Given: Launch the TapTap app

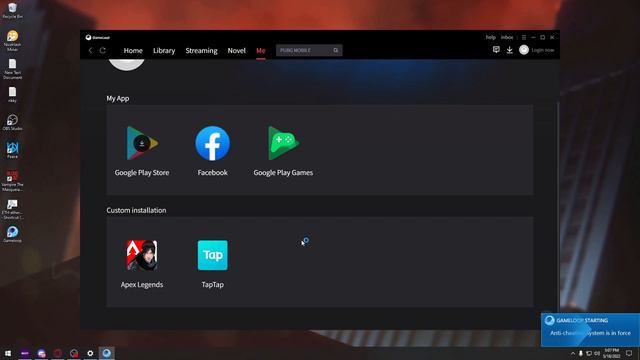Looking at the screenshot, I should pyautogui.click(x=213, y=255).
